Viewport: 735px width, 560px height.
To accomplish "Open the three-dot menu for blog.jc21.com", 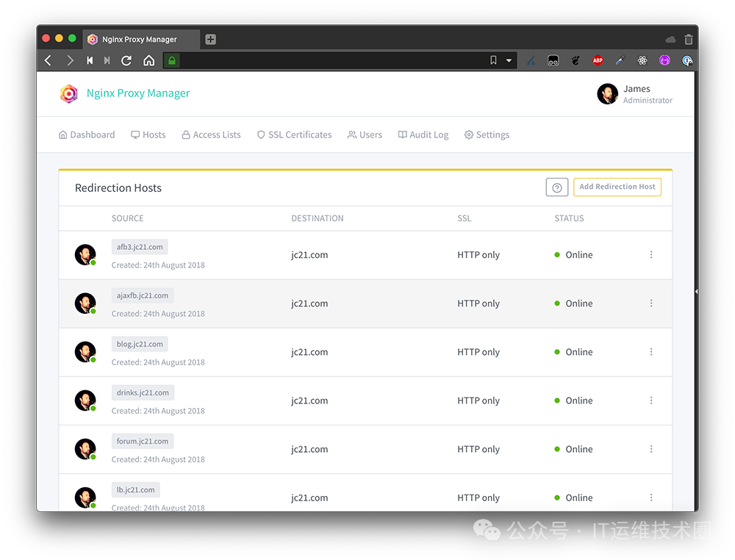I will click(651, 352).
